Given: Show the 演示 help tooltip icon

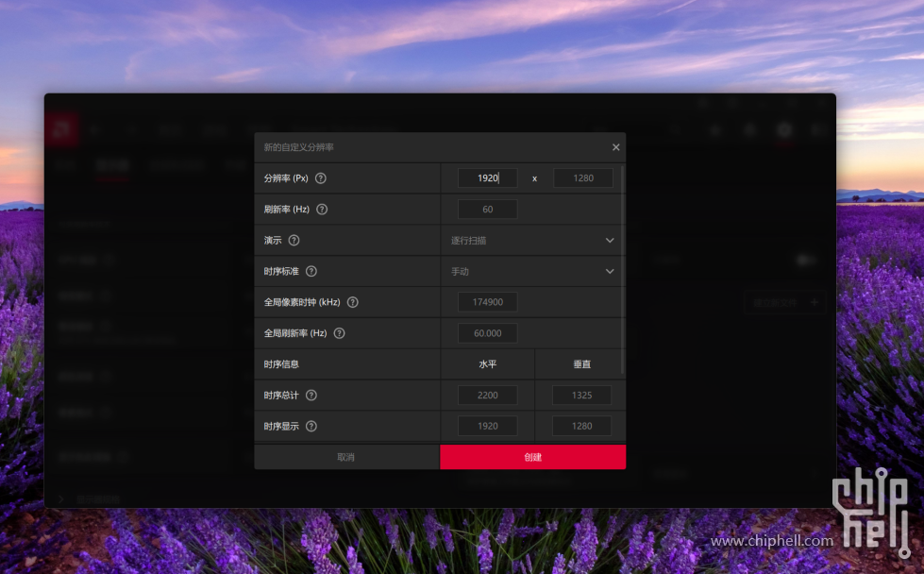Looking at the screenshot, I should (x=294, y=241).
